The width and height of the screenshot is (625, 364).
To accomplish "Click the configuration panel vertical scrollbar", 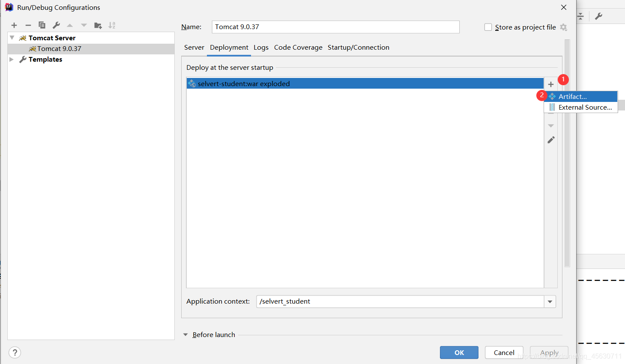I will [x=567, y=153].
